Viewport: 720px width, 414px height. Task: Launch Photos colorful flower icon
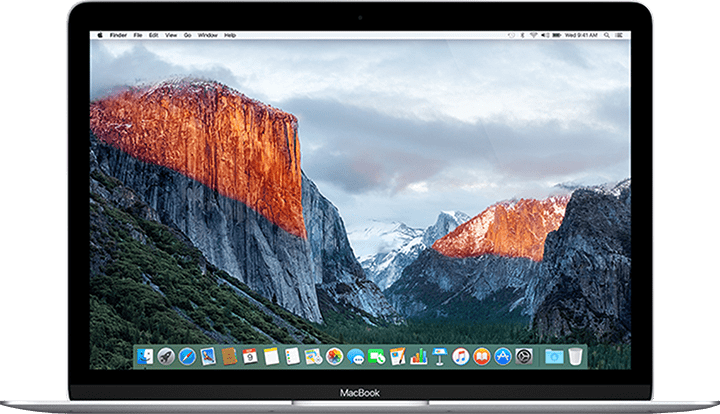coord(334,356)
